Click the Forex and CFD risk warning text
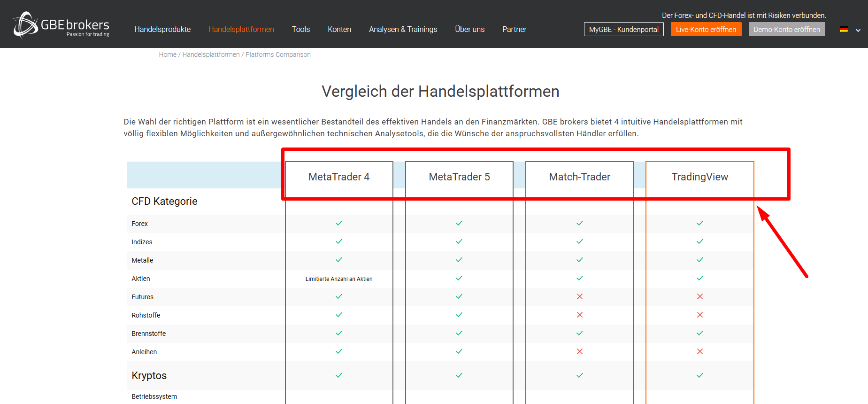Screen dimensions: 868x404 tap(744, 16)
